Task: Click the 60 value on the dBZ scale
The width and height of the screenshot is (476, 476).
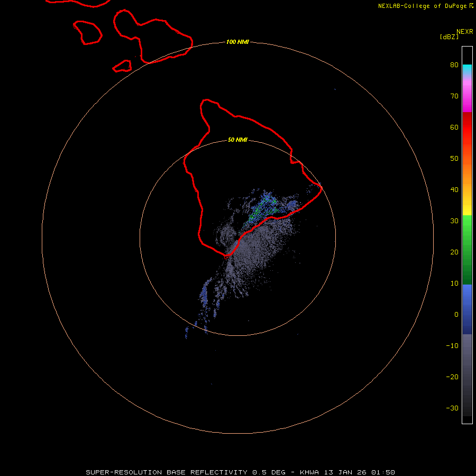Action: (x=454, y=127)
